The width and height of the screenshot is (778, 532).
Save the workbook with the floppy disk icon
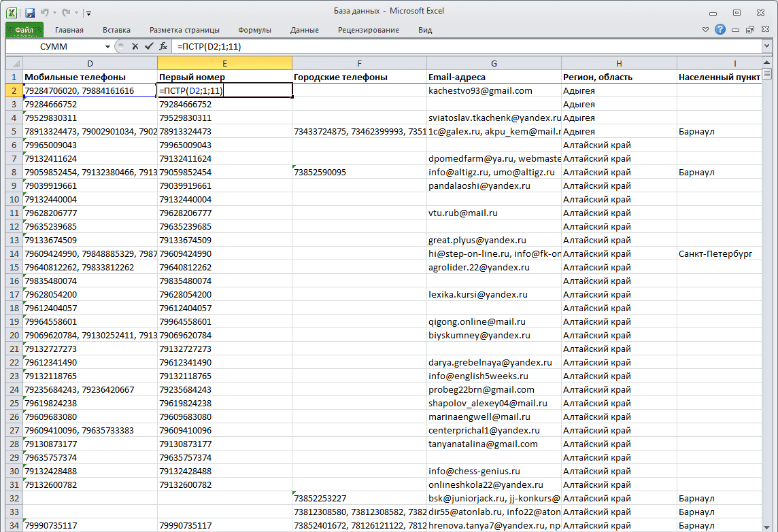(x=30, y=13)
